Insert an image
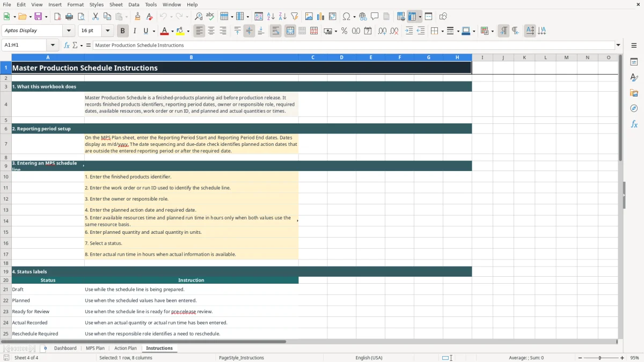 [x=309, y=17]
